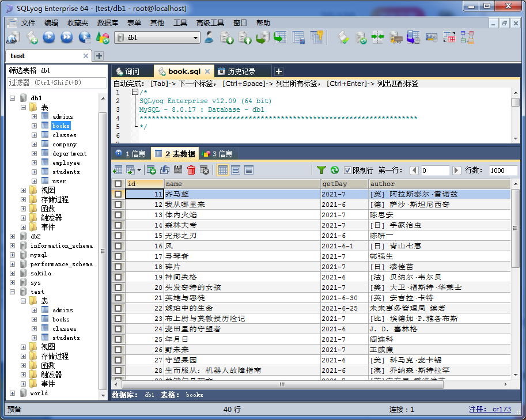Click the Execute all queries double-arrow icon
Viewport: 526px width, 420px height.
[x=67, y=37]
